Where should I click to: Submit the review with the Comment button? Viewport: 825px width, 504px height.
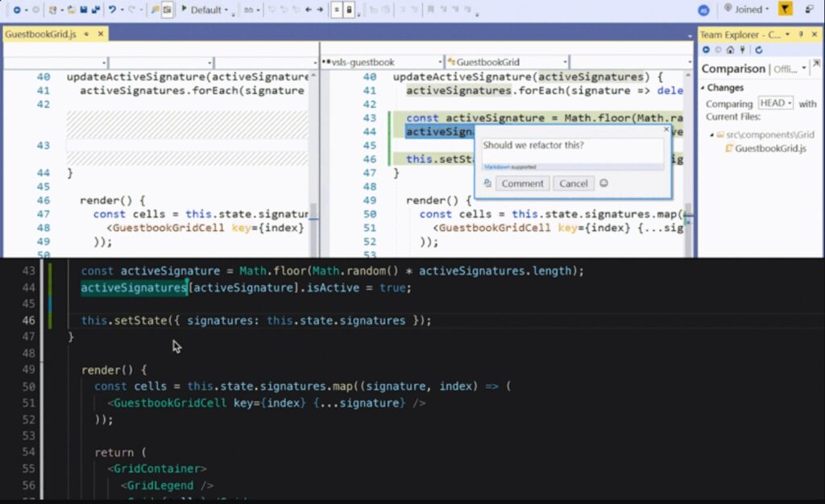tap(523, 183)
